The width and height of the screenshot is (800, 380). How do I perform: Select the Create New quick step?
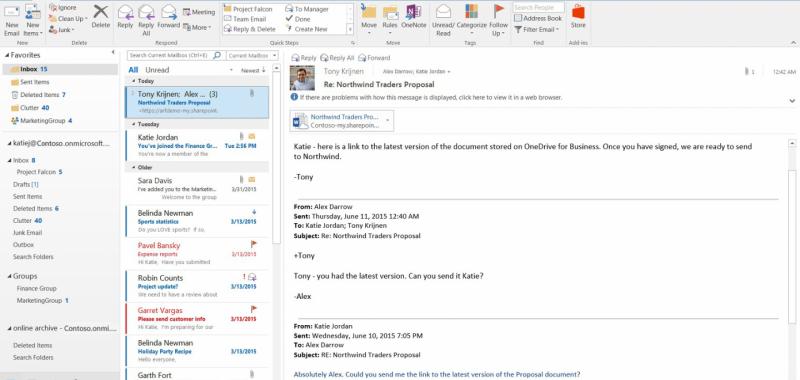[306, 29]
